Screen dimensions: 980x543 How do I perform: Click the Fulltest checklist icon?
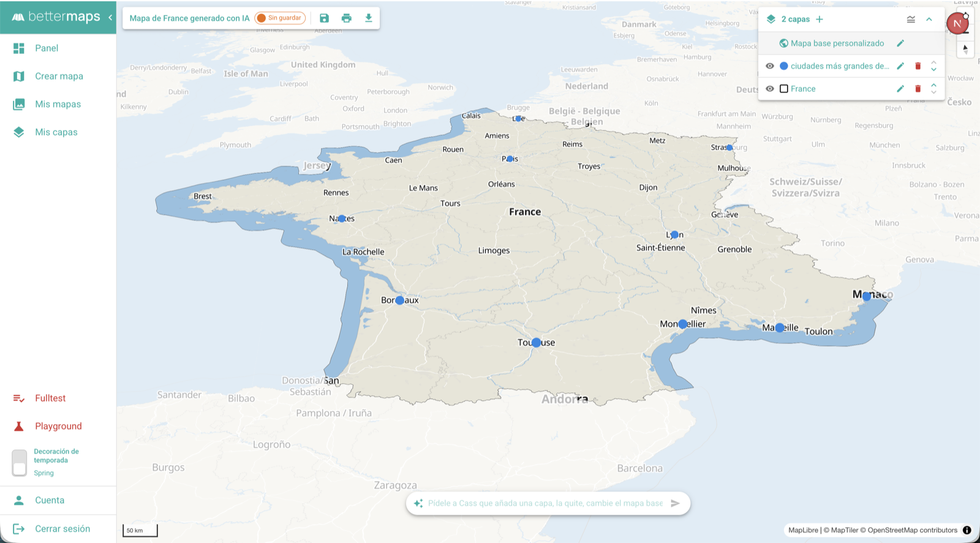pos(19,399)
